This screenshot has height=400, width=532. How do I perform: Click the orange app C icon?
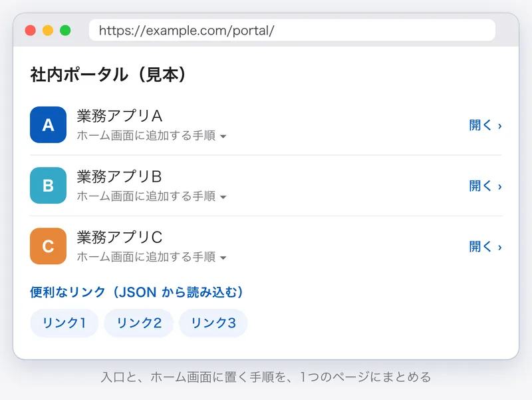coord(48,246)
